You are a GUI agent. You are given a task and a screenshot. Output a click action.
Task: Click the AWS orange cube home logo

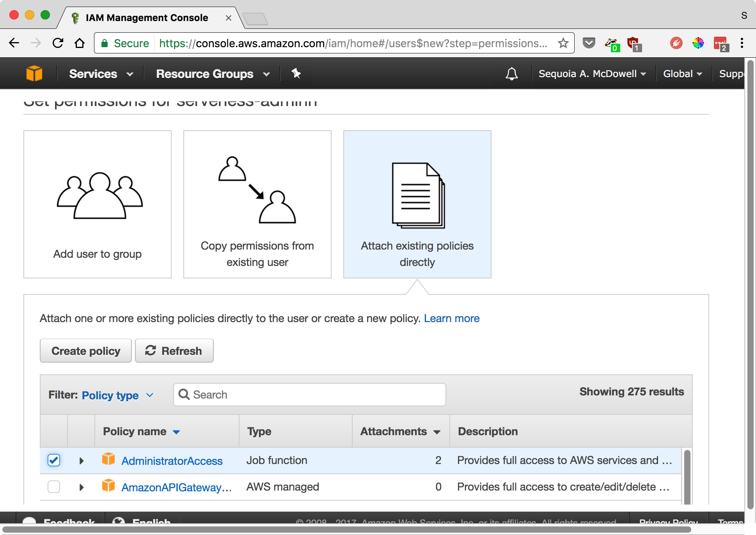[x=34, y=73]
